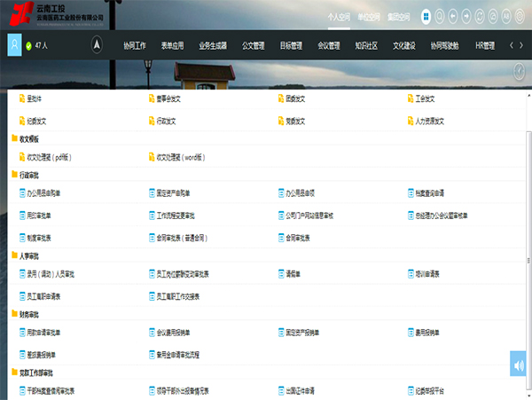The image size is (532, 400).
Task: Click the compass navigation icon
Action: (97, 44)
